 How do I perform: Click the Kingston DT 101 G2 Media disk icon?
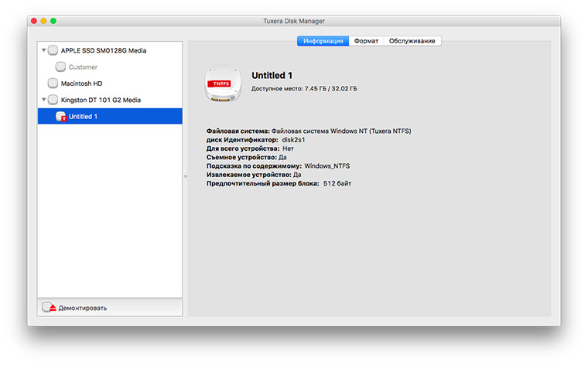[53, 100]
